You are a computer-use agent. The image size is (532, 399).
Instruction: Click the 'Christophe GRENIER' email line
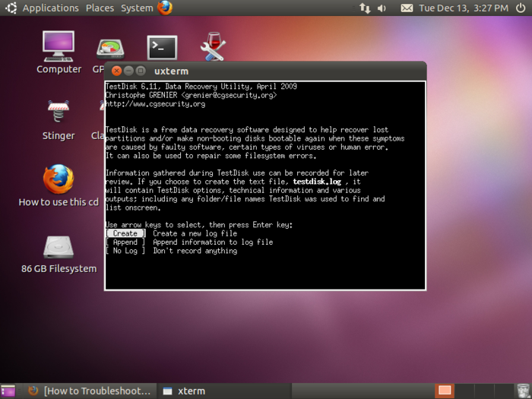pos(192,95)
